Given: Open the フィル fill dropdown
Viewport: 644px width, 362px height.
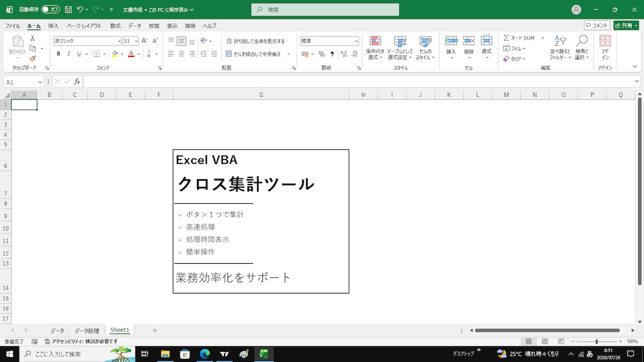Looking at the screenshot, I should tap(515, 49).
